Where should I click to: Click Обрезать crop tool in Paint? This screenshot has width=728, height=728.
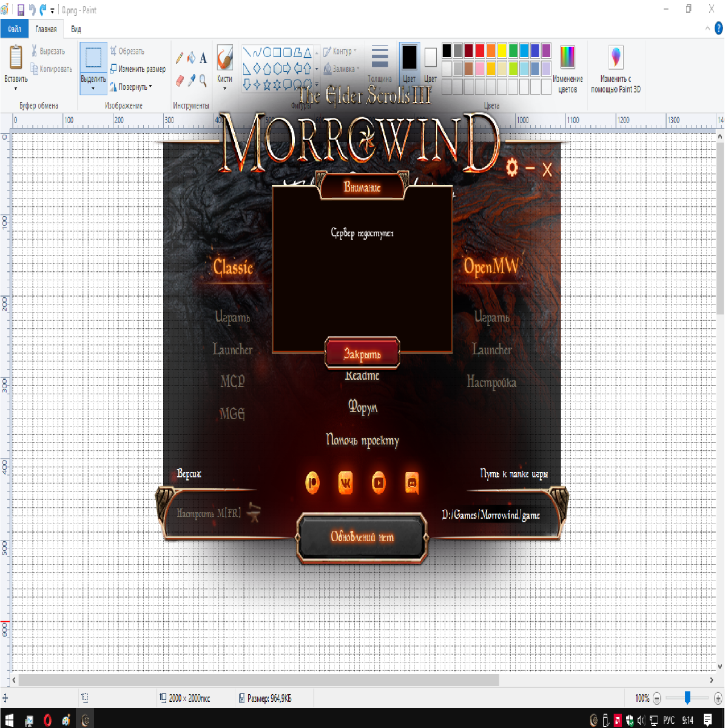pos(127,51)
